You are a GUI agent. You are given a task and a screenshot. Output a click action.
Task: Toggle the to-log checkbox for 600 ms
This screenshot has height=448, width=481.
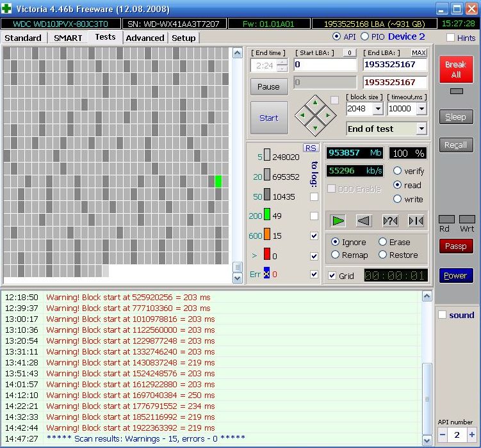(x=314, y=236)
